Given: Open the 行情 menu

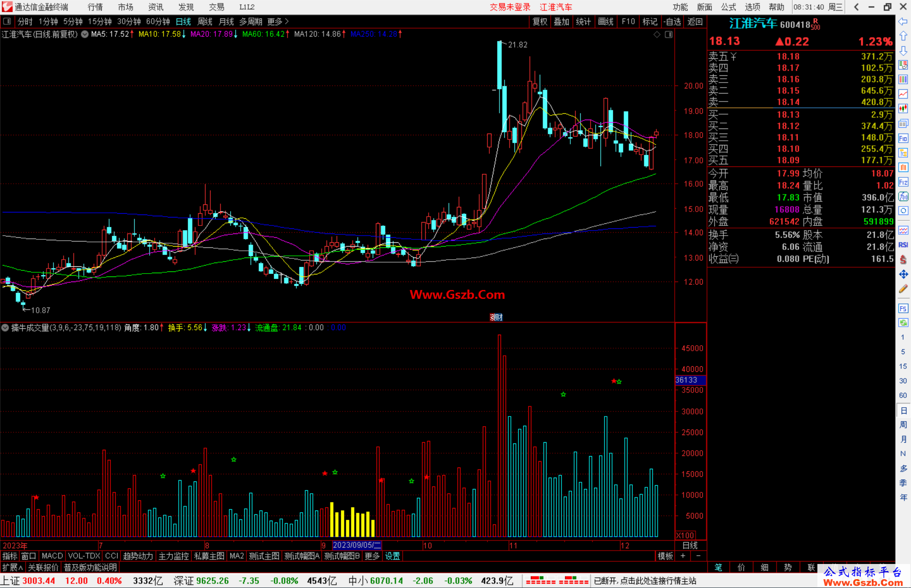Looking at the screenshot, I should [x=95, y=7].
